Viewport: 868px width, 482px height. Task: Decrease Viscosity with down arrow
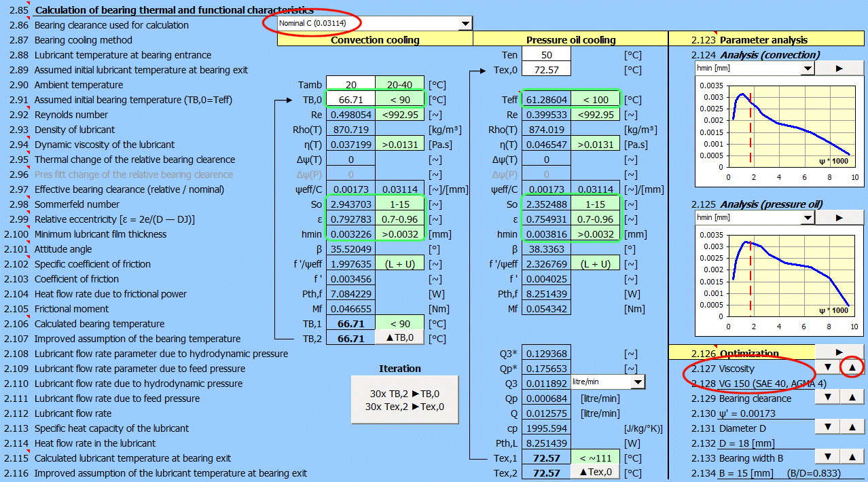click(827, 367)
